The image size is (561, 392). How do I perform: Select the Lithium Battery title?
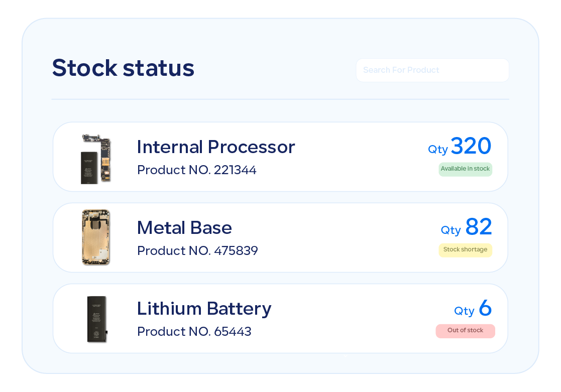click(204, 308)
